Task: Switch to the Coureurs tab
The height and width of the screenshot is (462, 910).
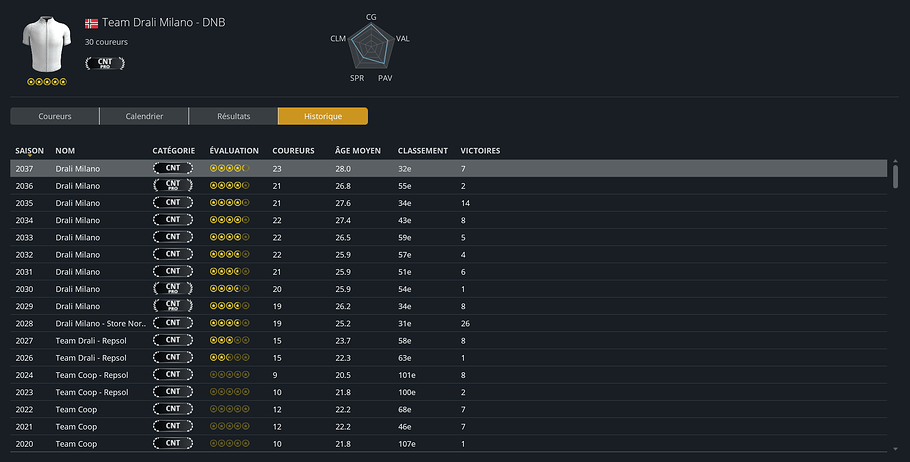Action: [x=55, y=116]
